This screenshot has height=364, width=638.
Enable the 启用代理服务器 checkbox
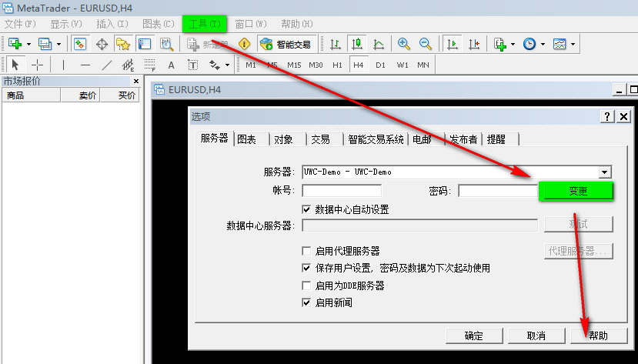click(x=306, y=251)
